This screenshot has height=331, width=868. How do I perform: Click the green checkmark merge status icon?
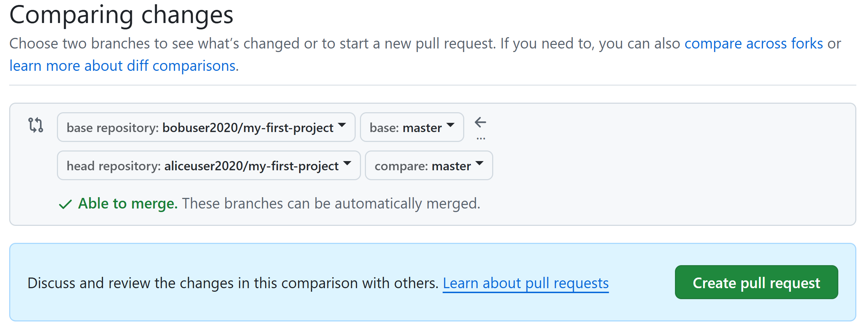coord(65,204)
